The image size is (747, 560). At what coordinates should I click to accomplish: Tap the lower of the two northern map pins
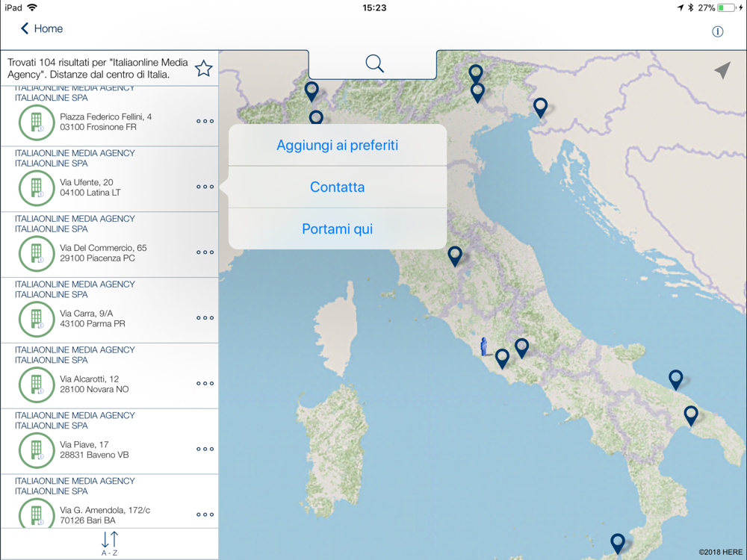[x=477, y=93]
